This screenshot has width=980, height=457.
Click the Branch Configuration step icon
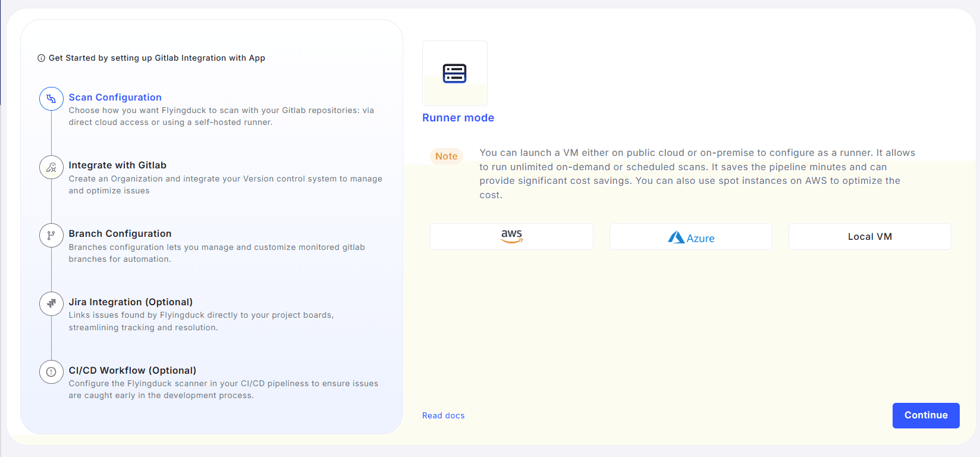point(51,236)
